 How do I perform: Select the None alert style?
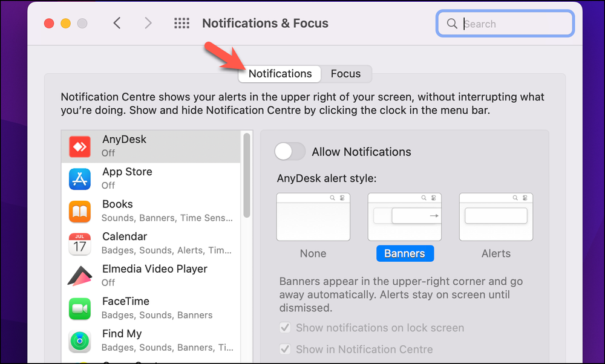point(313,216)
